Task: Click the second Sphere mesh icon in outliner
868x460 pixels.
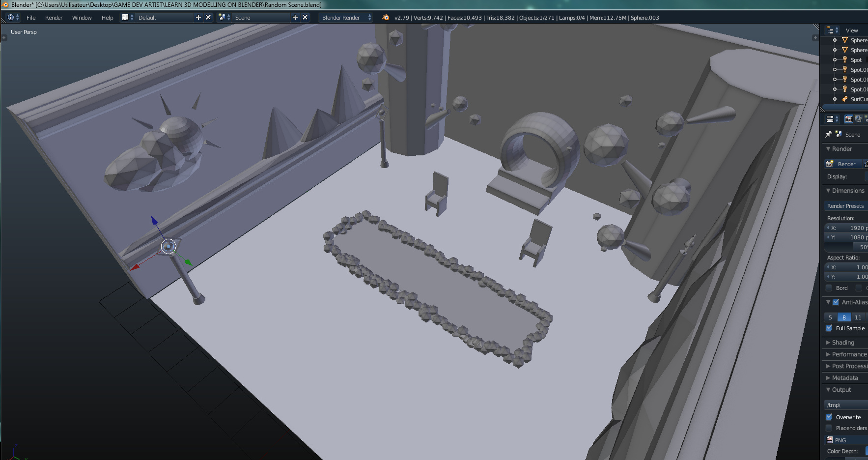Action: pyautogui.click(x=845, y=50)
